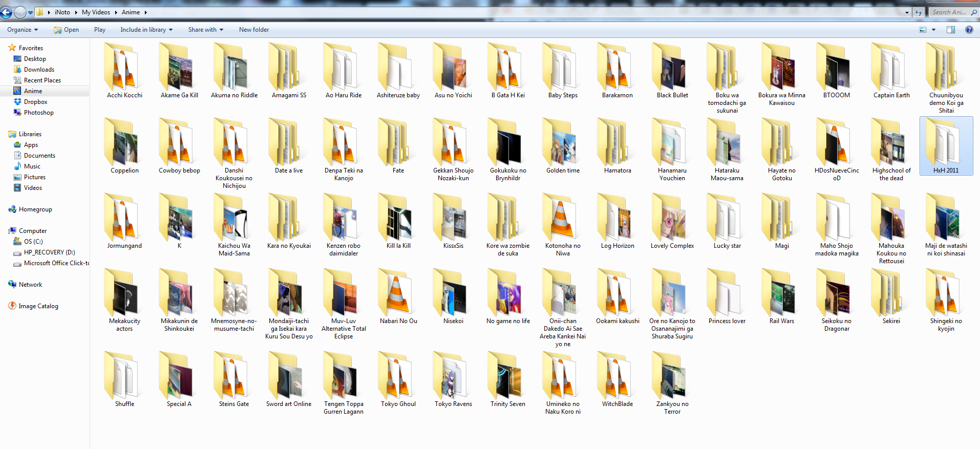Change the view with the views button
This screenshot has width=980, height=449.
[x=923, y=30]
